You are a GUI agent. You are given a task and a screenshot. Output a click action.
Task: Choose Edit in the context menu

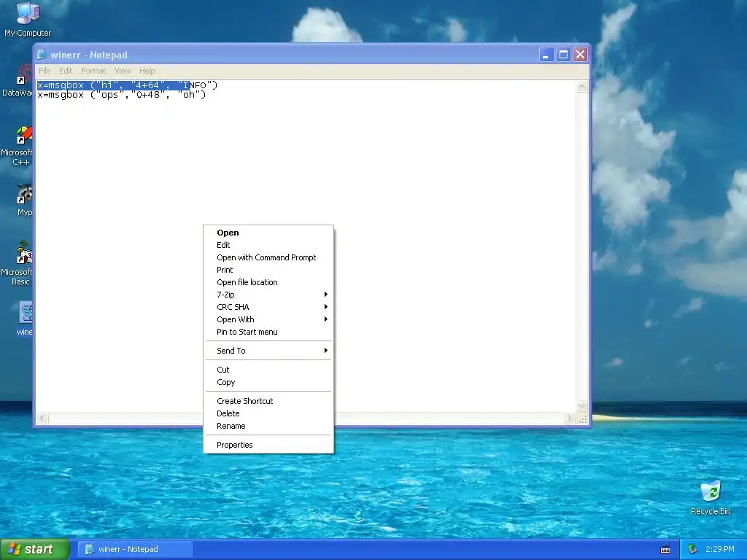tap(268, 245)
